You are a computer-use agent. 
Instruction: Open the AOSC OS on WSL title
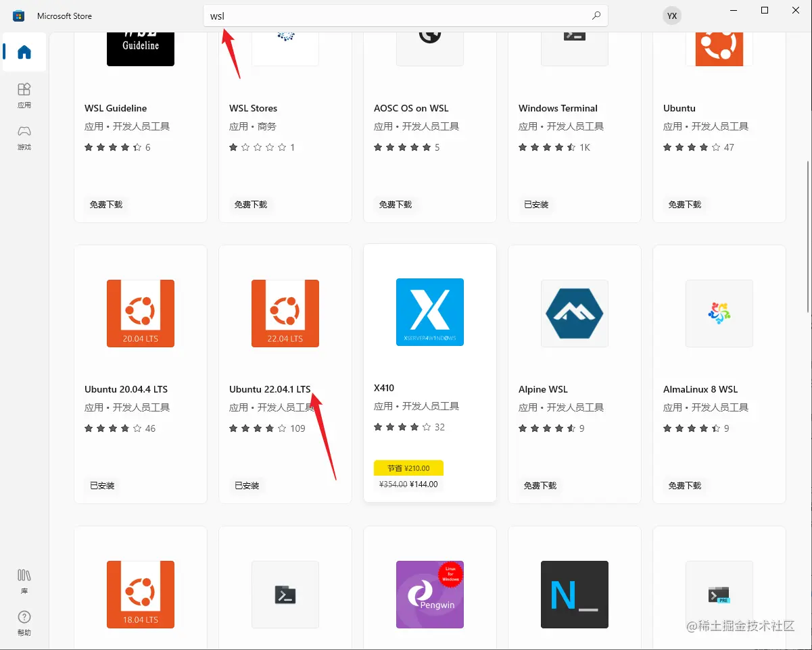point(411,108)
